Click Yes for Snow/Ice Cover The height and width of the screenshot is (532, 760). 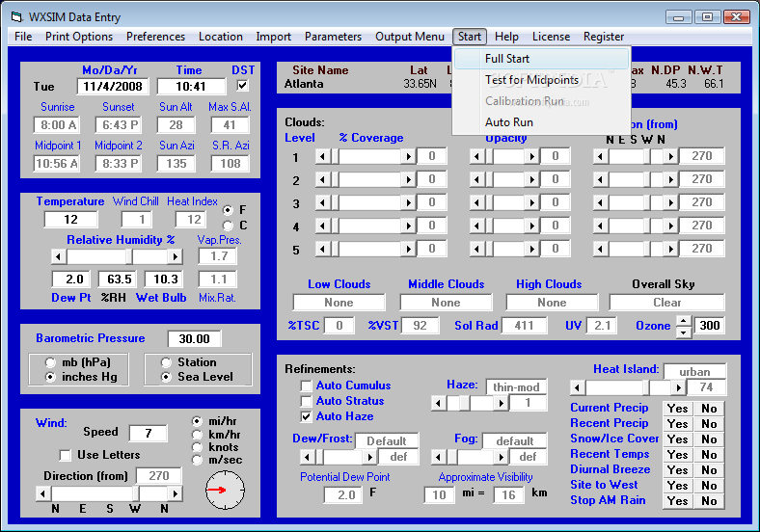pos(678,439)
